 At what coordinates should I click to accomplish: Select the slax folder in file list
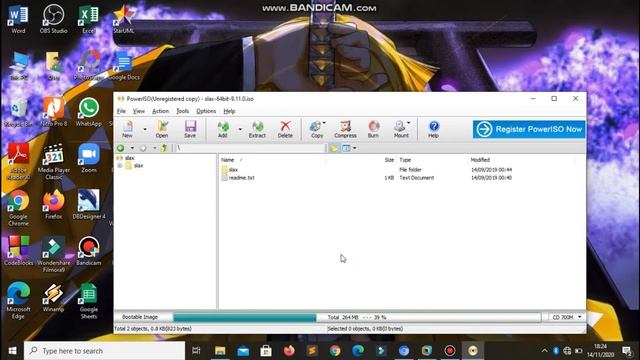click(233, 169)
